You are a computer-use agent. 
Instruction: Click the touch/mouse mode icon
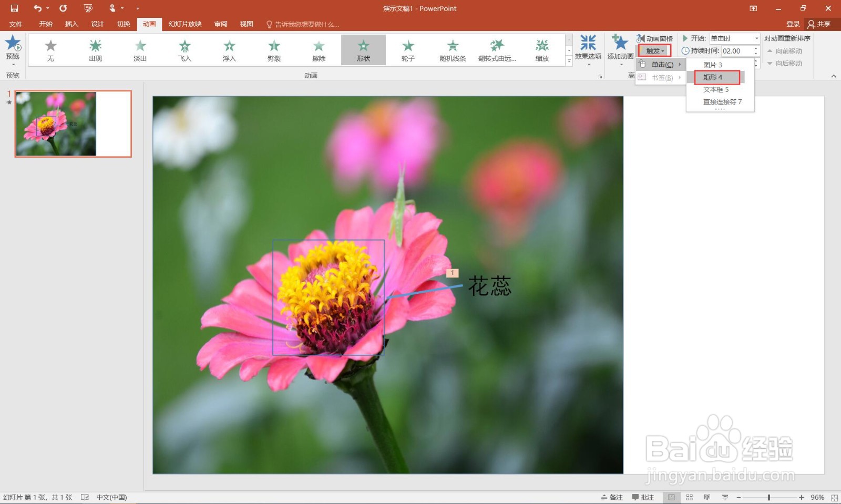point(112,8)
